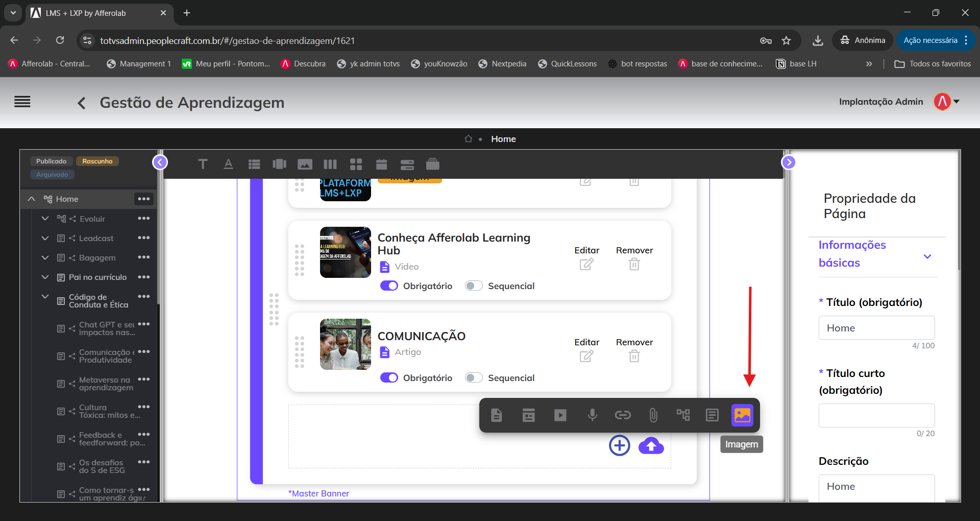Expand the Leadcast tree node
This screenshot has width=980, height=521.
tap(45, 238)
